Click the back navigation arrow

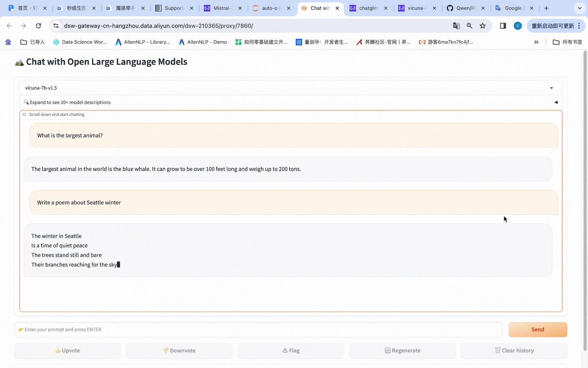click(x=9, y=26)
